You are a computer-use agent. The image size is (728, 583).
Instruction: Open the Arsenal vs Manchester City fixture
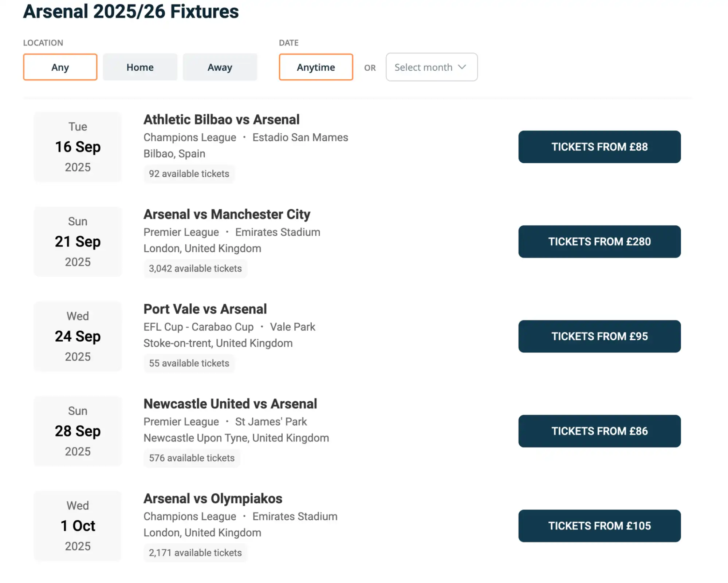pos(227,214)
